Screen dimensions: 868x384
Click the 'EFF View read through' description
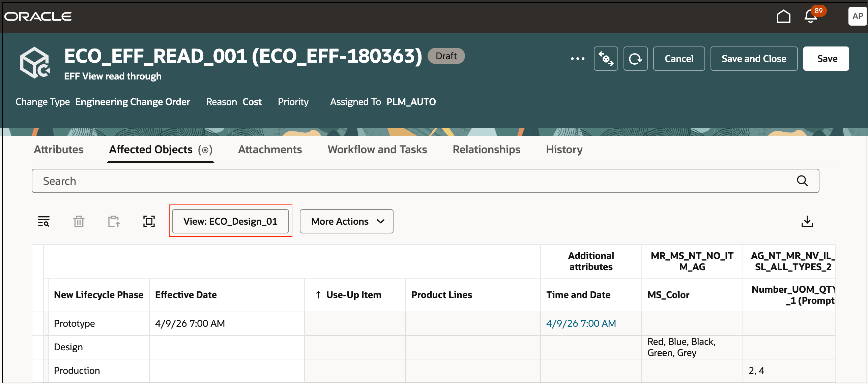pos(113,76)
